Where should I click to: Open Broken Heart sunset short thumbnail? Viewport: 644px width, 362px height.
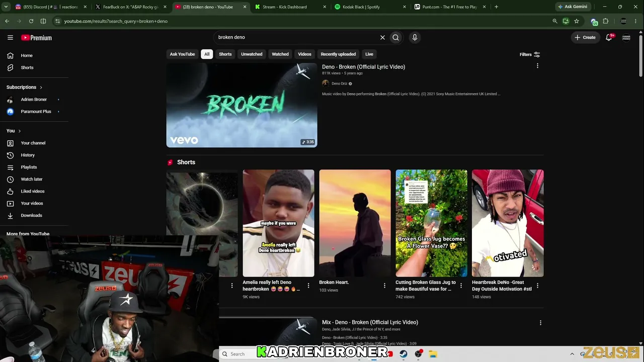tap(355, 223)
